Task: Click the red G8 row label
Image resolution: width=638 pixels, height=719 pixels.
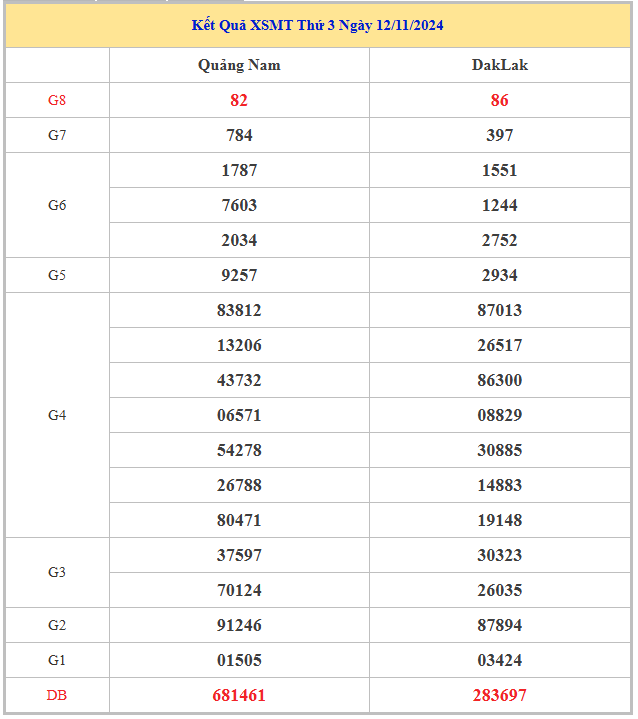Action: point(57,100)
